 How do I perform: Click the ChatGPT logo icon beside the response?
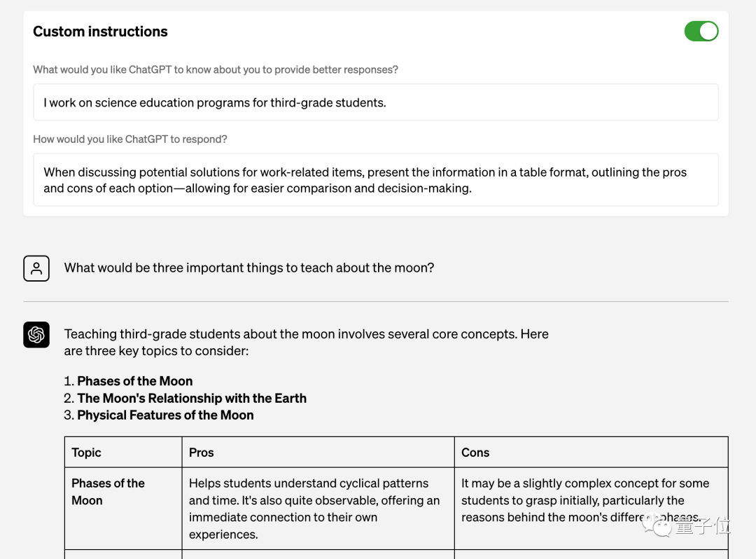pos(36,335)
